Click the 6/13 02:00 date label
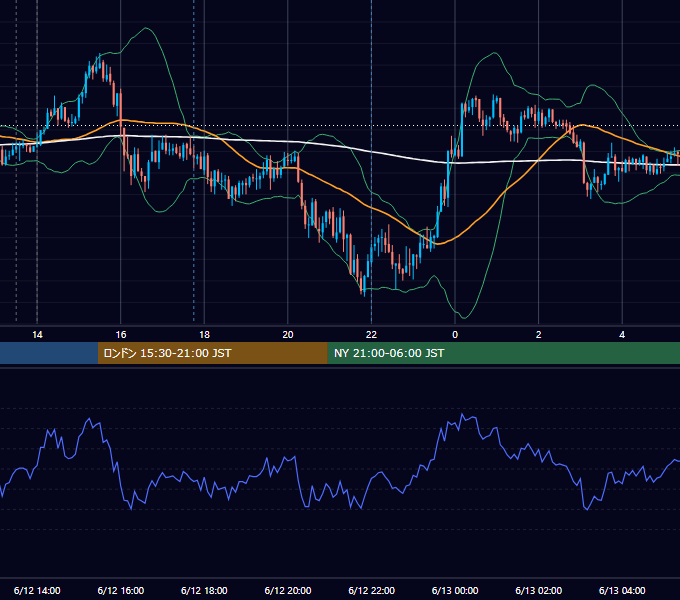Image resolution: width=680 pixels, height=600 pixels. pyautogui.click(x=539, y=590)
